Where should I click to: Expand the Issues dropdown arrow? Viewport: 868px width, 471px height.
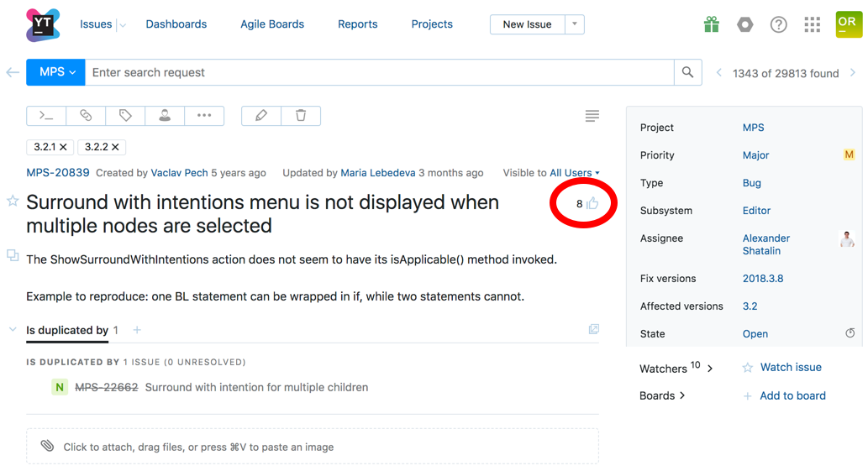[123, 25]
